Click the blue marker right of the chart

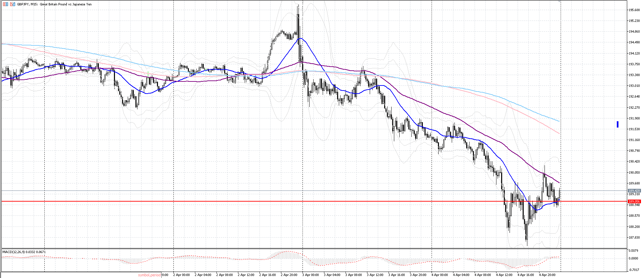tap(617, 125)
